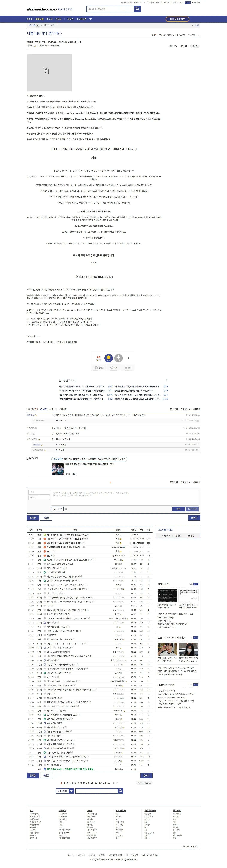Click the upper 개념글 button
Image resolution: width=227 pixels, height=868 pixels.
tap(46, 518)
